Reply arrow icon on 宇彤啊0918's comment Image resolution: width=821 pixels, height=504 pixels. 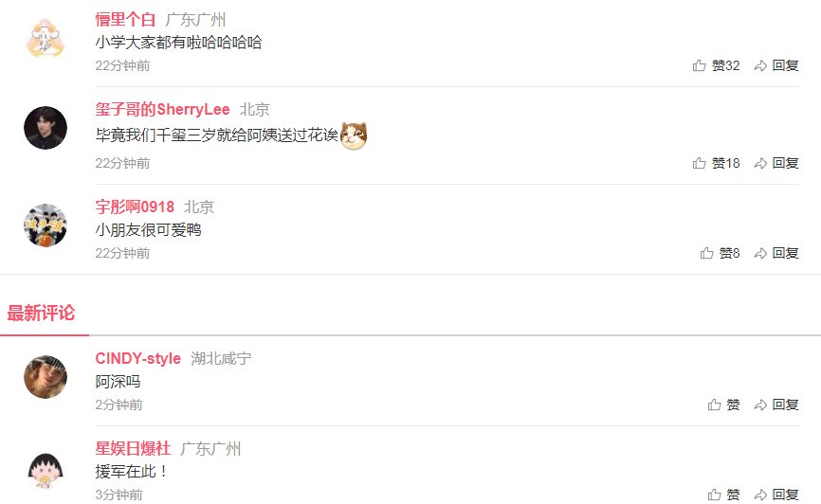pyautogui.click(x=760, y=253)
